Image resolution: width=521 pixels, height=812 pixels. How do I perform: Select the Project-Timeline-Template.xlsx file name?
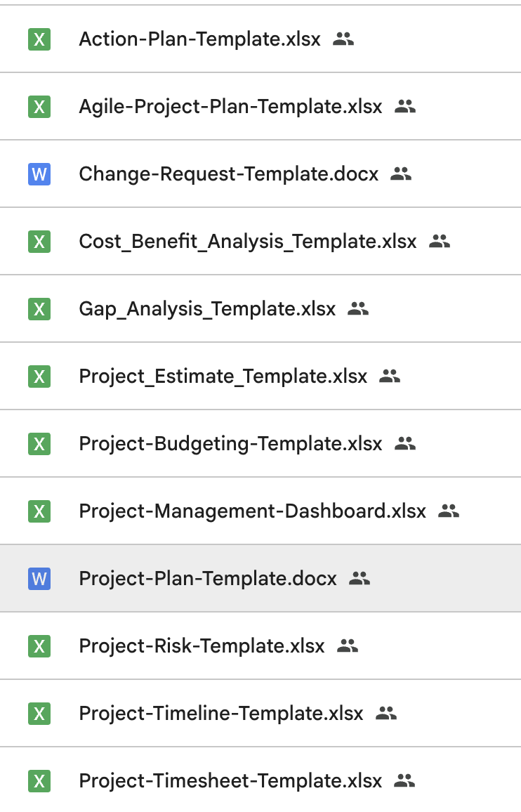pos(221,714)
